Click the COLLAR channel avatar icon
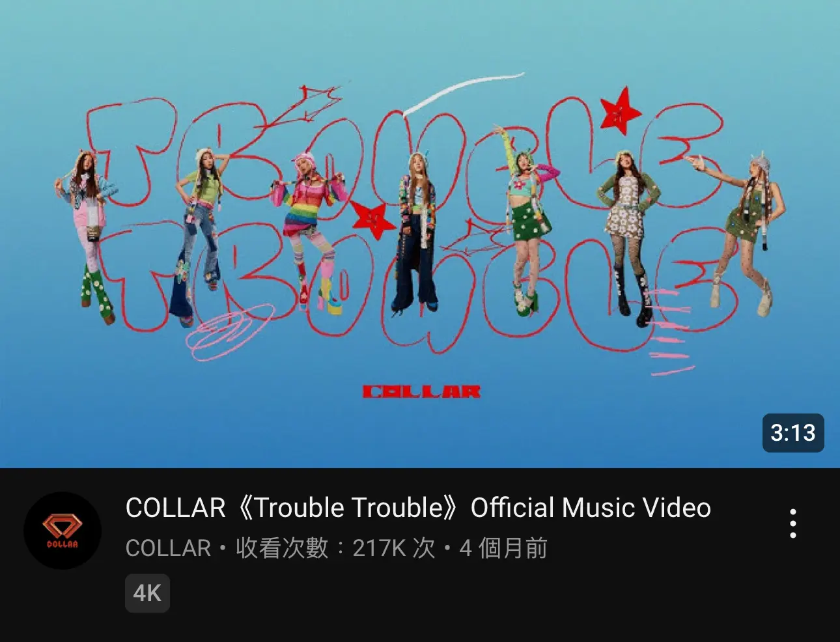This screenshot has height=642, width=840. [x=63, y=531]
